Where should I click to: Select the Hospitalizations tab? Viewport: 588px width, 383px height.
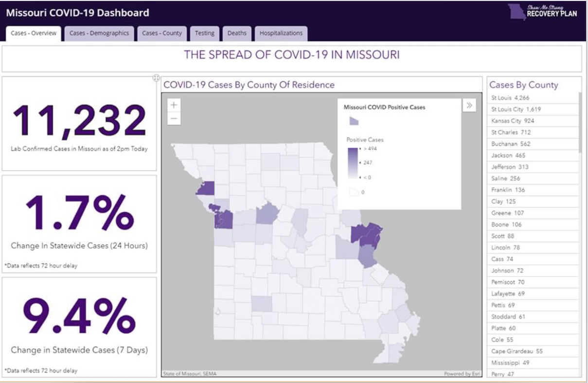(281, 34)
